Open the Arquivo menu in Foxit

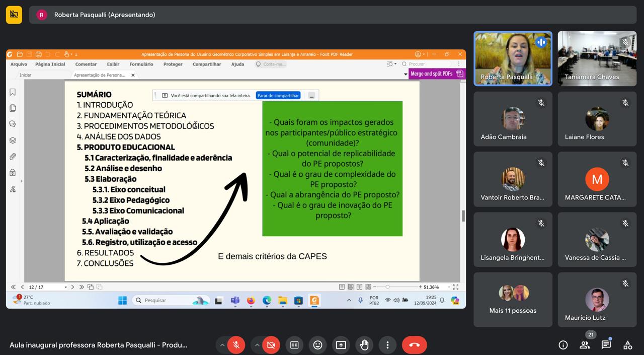(19, 64)
